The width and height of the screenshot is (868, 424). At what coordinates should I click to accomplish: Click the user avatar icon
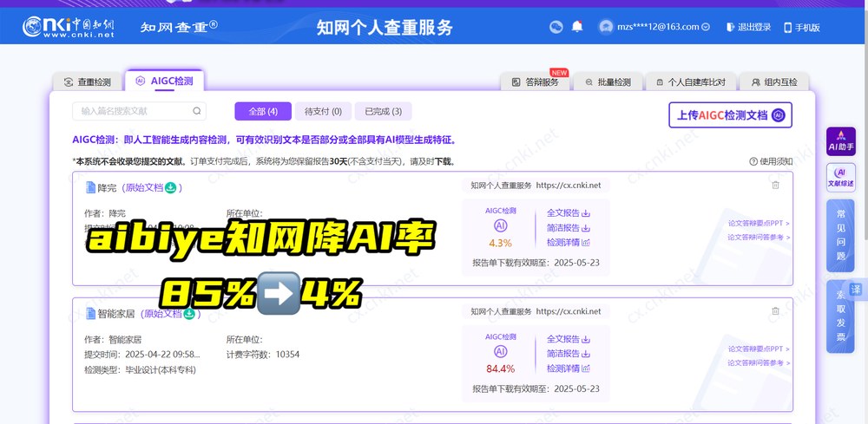click(606, 27)
